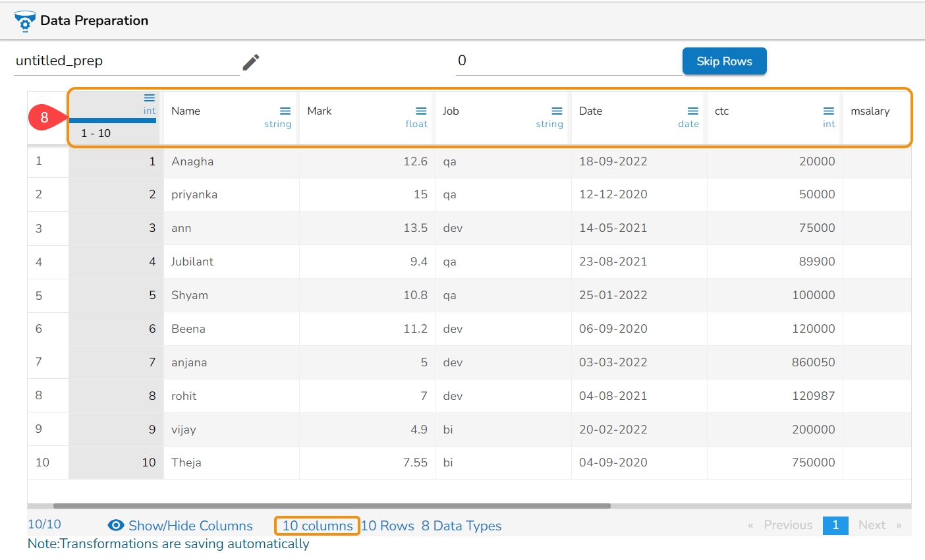925x560 pixels.
Task: Click the Data Preparation gear logo
Action: (25, 21)
